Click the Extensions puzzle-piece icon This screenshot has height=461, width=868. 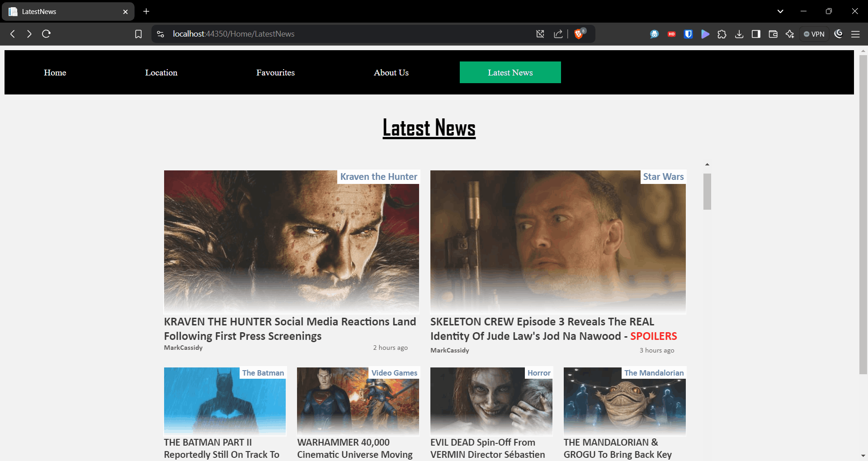[x=722, y=33]
